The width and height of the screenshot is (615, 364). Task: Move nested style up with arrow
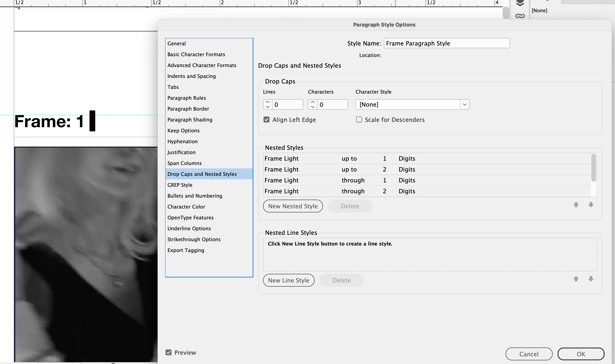(576, 205)
